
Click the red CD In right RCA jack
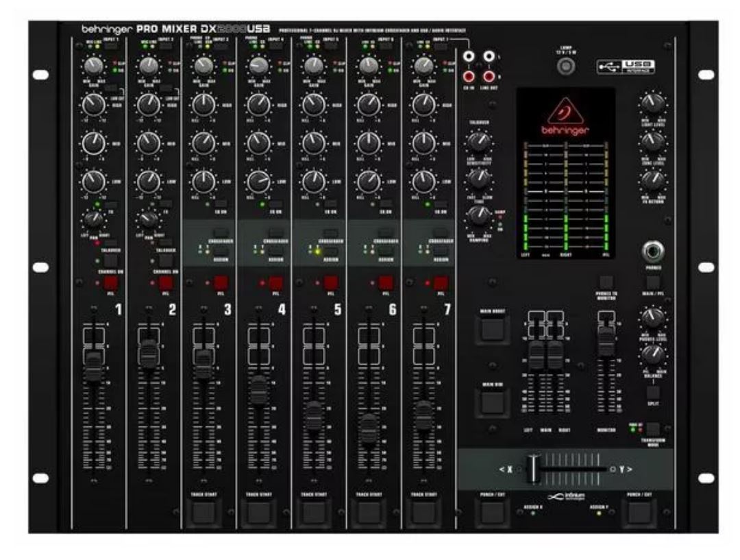pos(469,76)
